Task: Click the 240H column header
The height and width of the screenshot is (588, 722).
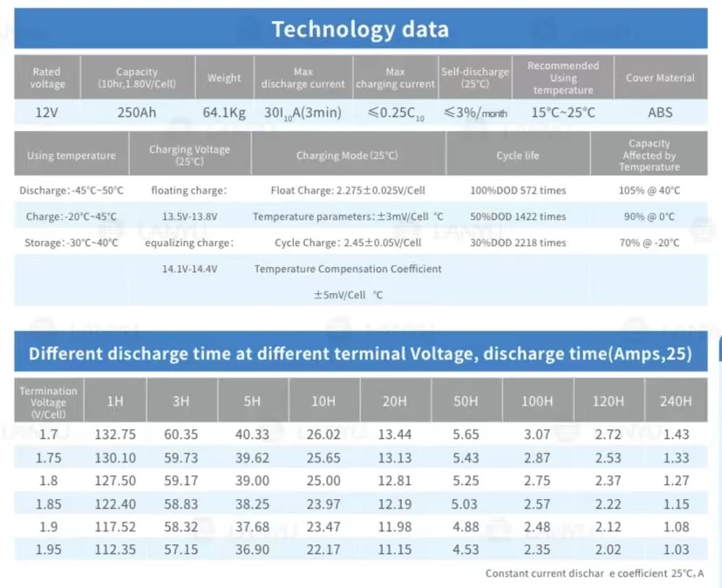Action: [x=676, y=401]
